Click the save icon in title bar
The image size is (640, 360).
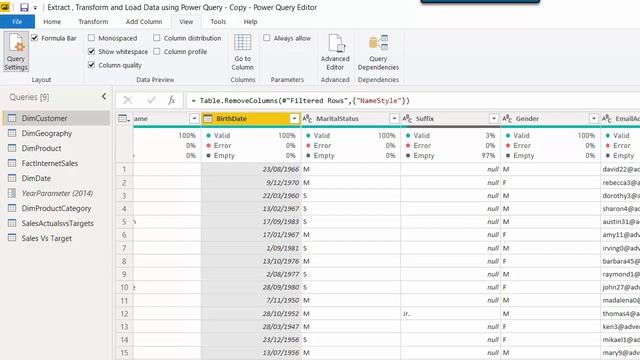[24, 7]
